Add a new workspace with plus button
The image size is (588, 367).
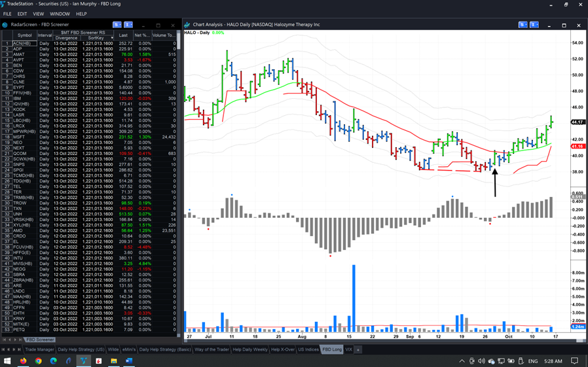point(358,350)
